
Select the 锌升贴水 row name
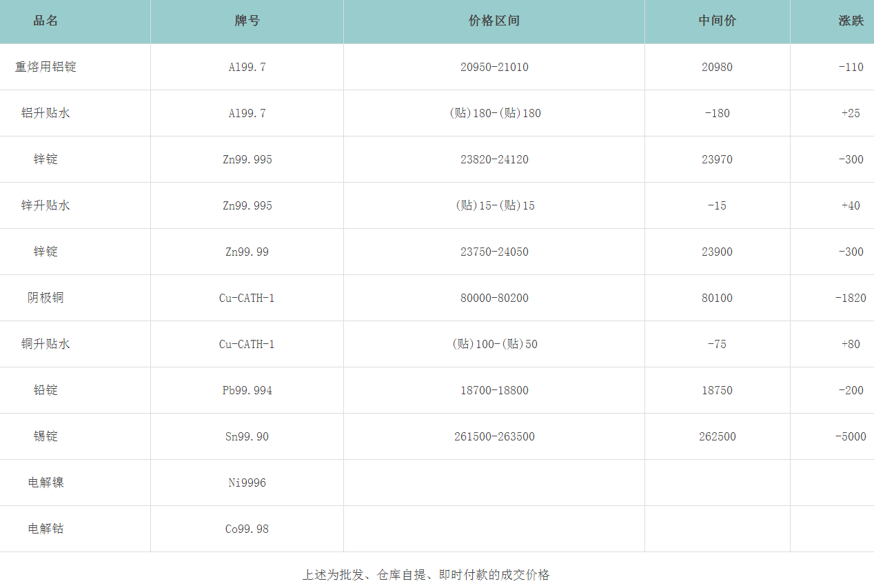point(45,205)
